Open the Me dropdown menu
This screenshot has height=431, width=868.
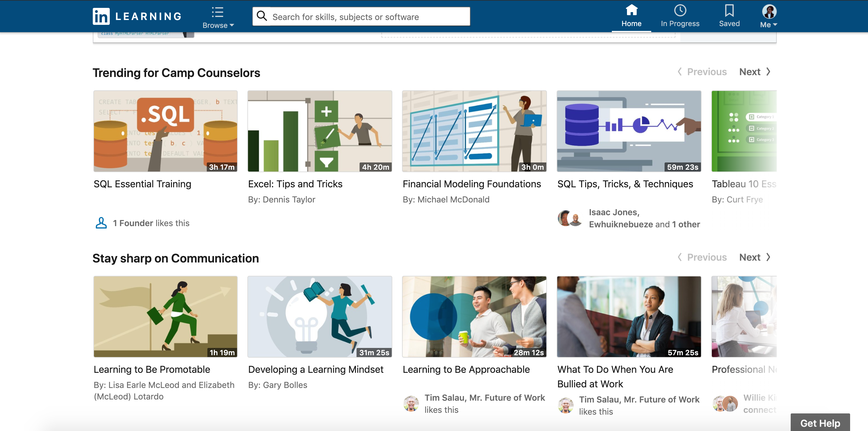pyautogui.click(x=768, y=24)
